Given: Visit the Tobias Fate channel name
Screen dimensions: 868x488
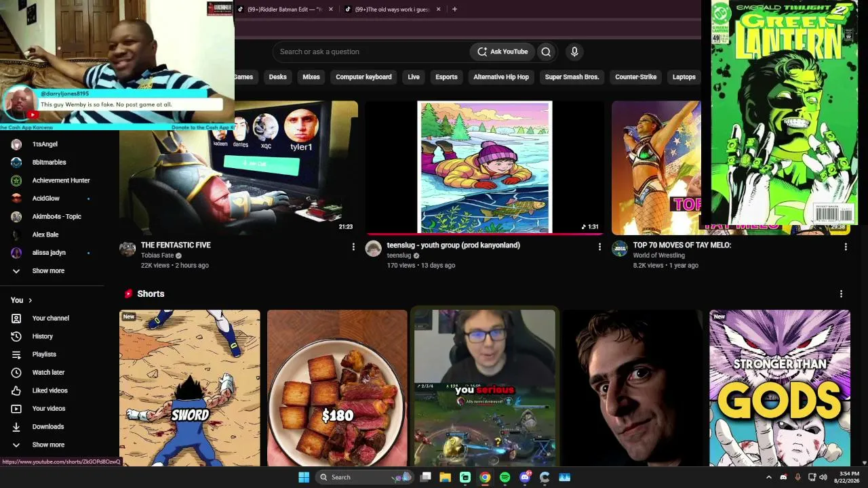Looking at the screenshot, I should [x=157, y=256].
